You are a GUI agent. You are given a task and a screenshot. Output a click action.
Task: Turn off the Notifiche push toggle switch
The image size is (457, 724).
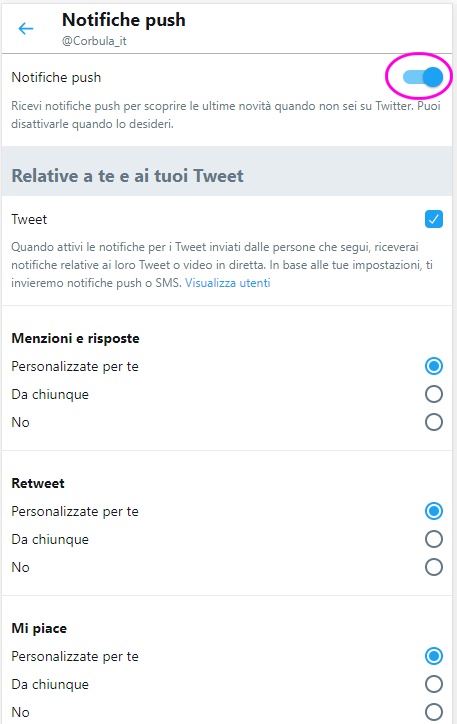[423, 77]
